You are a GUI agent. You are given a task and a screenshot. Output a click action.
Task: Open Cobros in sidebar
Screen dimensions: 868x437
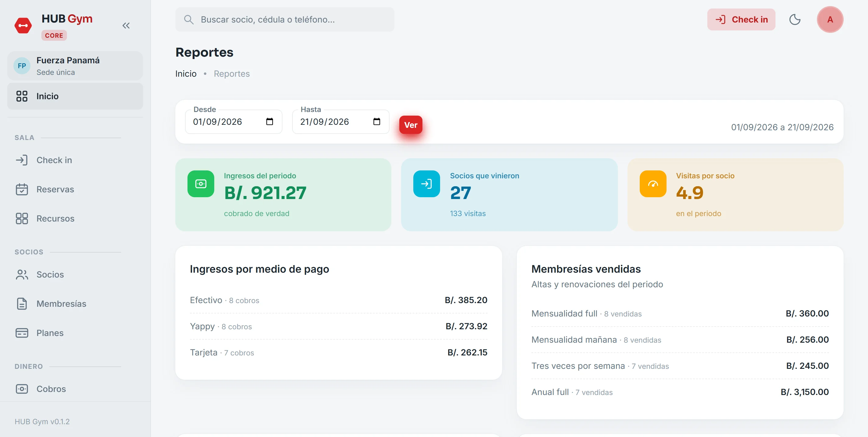tap(75, 389)
